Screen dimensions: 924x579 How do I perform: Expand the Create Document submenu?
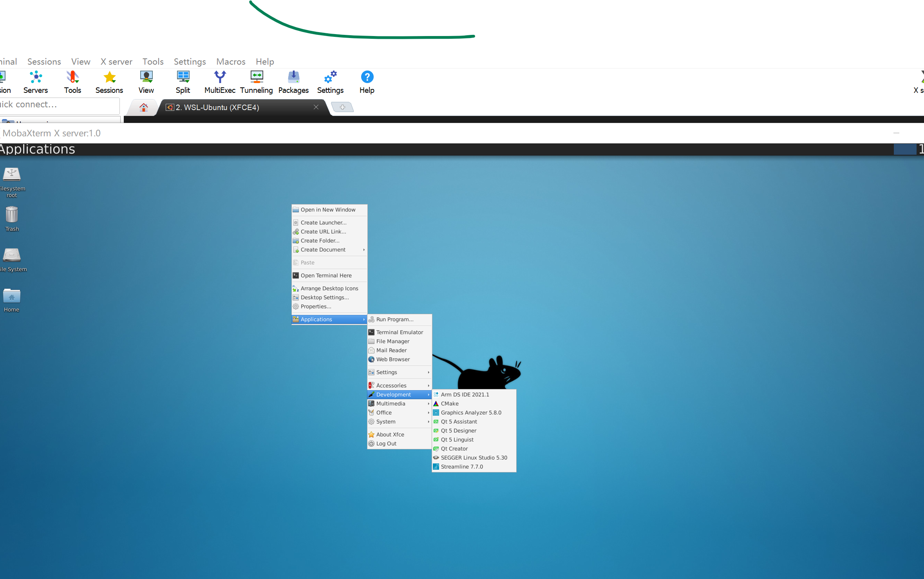click(x=329, y=250)
